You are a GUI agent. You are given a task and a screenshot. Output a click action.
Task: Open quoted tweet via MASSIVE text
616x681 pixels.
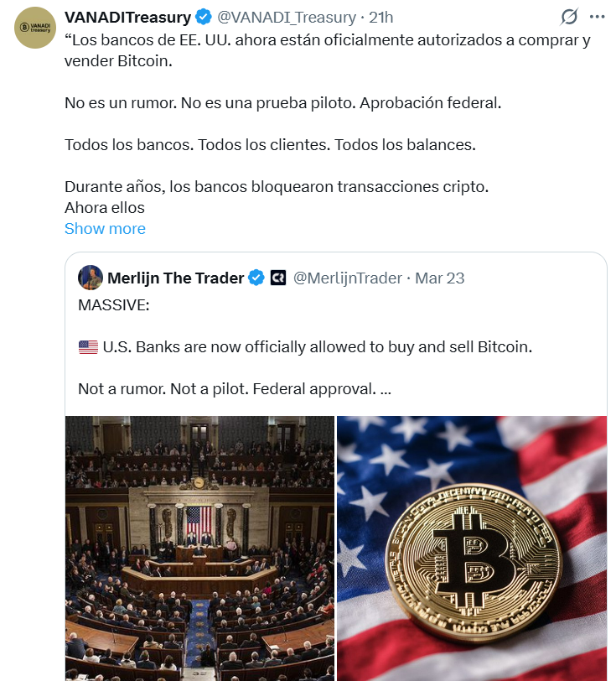pyautogui.click(x=114, y=305)
